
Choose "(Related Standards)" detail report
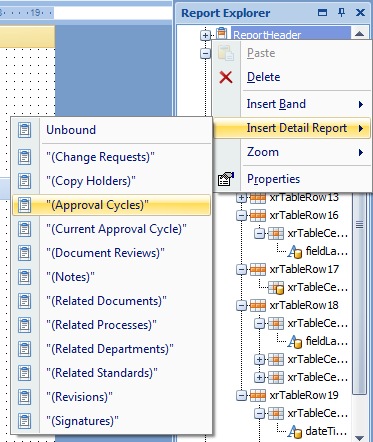point(111,373)
